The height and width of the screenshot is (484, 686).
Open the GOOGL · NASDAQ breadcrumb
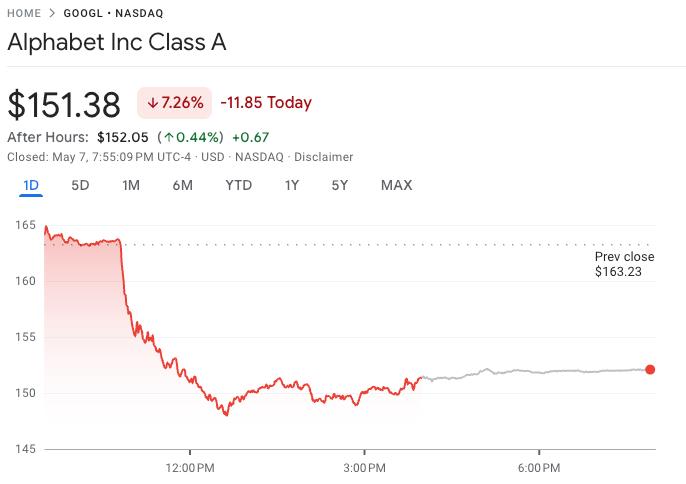point(112,13)
